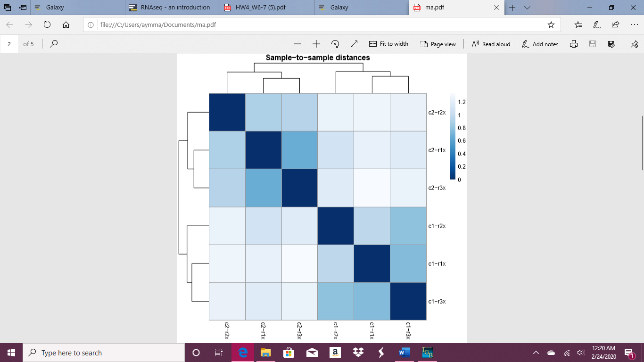Image resolution: width=644 pixels, height=362 pixels.
Task: Zoom out of the PDF document
Action: click(x=297, y=44)
